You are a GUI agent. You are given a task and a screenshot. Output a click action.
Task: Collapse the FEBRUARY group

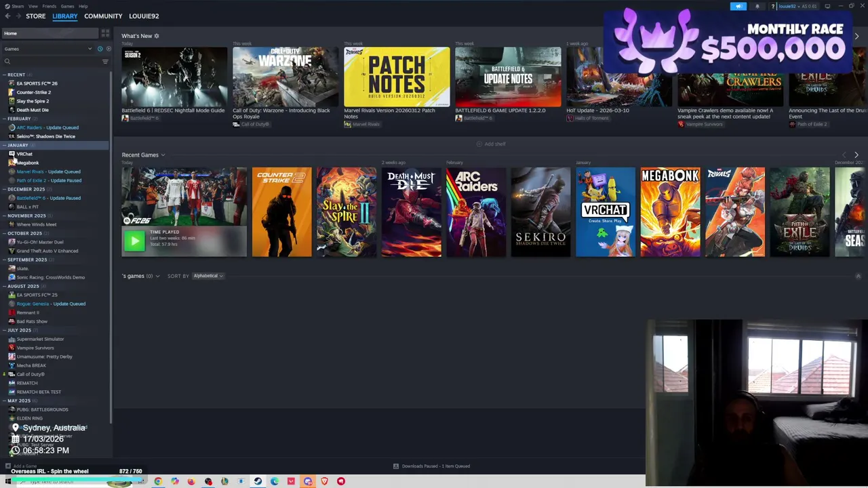tap(4, 119)
